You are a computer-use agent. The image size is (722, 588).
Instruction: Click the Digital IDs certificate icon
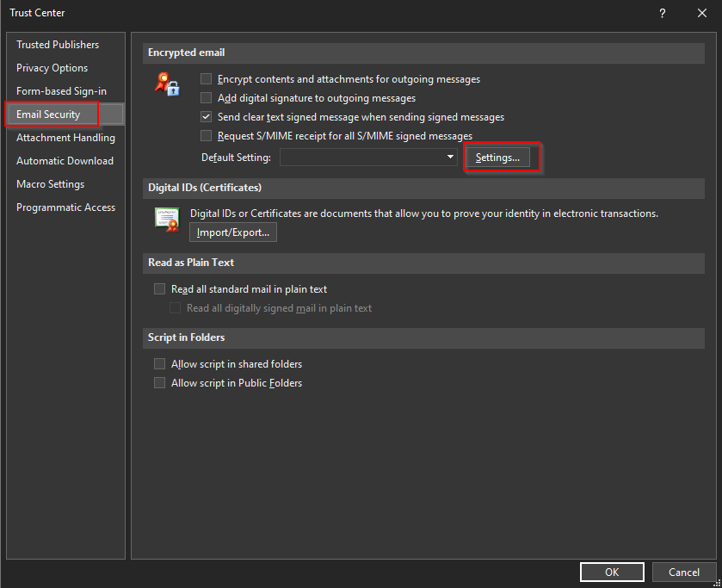(x=167, y=220)
